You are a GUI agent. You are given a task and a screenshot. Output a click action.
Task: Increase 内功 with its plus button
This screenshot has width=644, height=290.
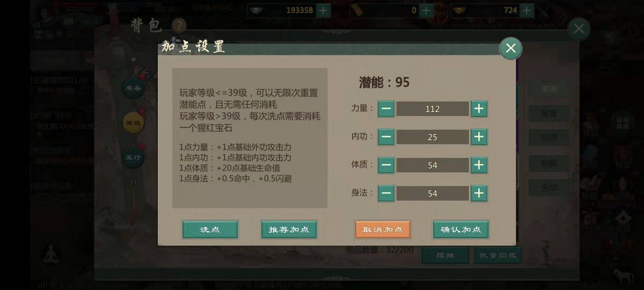479,137
